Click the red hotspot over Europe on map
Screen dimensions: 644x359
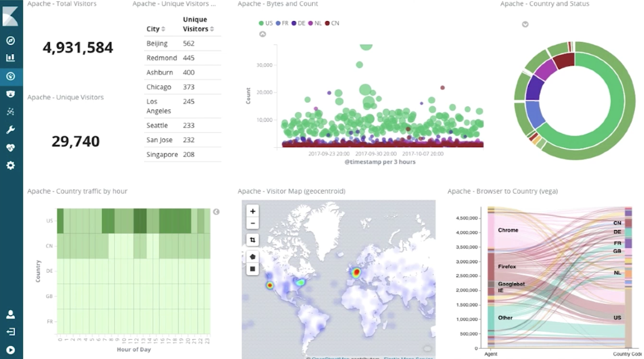(356, 272)
